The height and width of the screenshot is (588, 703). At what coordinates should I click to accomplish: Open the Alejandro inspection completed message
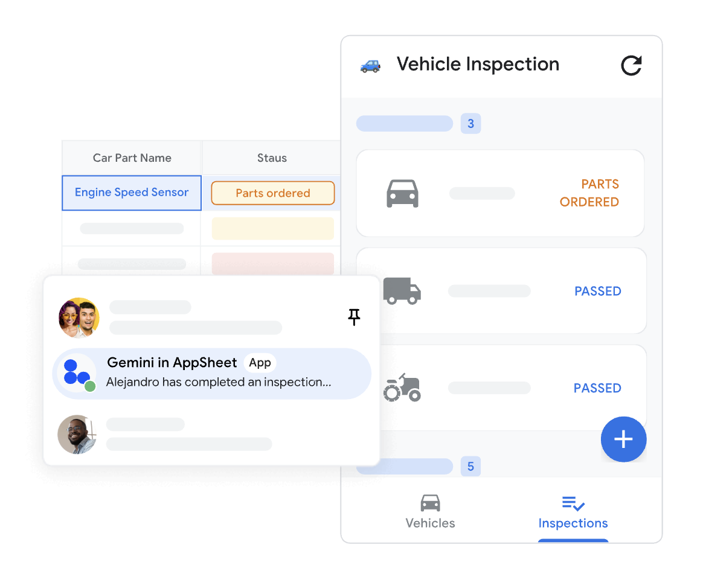click(x=218, y=382)
